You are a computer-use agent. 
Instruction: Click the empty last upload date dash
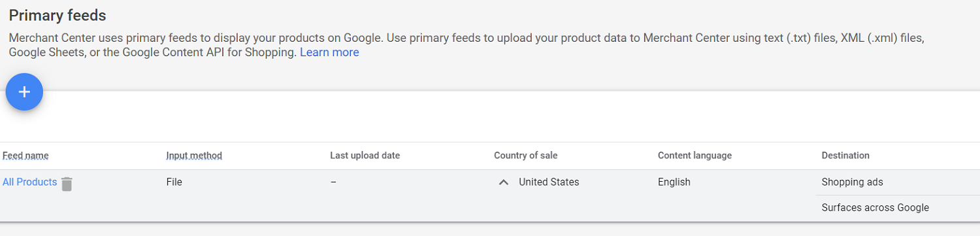tap(333, 182)
